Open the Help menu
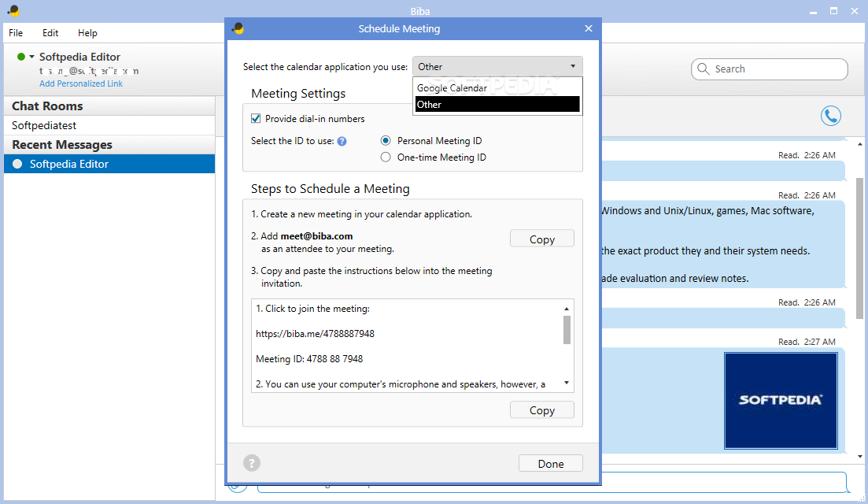The height and width of the screenshot is (504, 868). click(x=87, y=32)
